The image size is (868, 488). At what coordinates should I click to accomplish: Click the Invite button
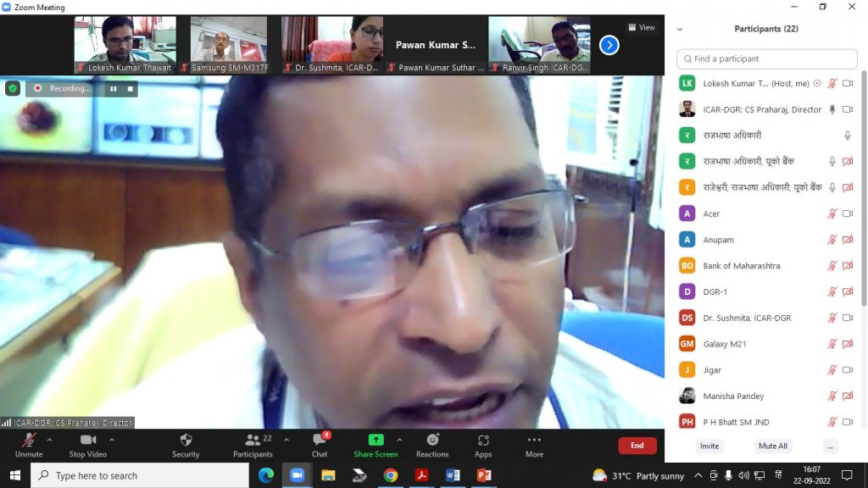709,446
